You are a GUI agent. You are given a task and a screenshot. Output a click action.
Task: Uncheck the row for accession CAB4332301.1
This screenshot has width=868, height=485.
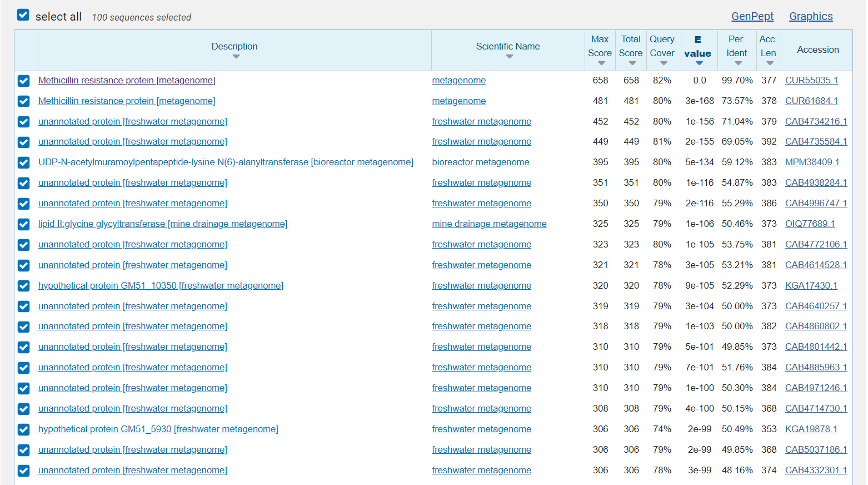click(x=23, y=471)
